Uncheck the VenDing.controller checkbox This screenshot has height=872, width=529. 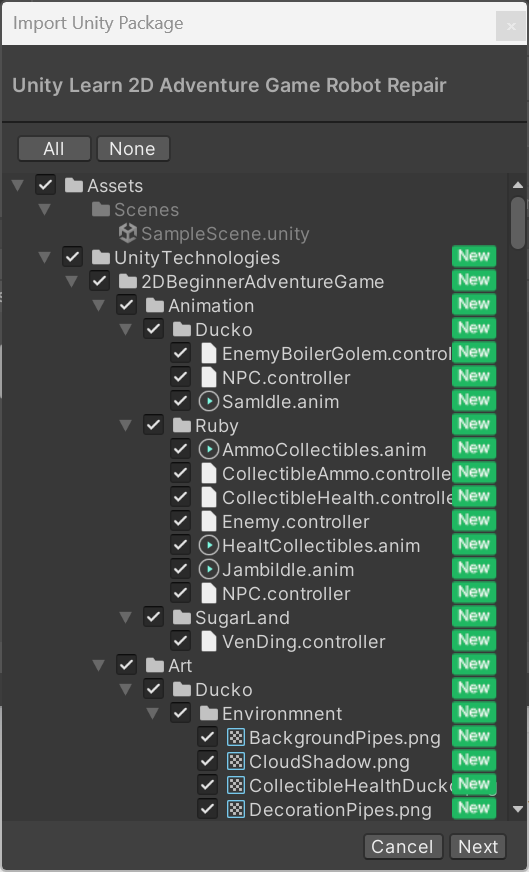click(x=180, y=641)
